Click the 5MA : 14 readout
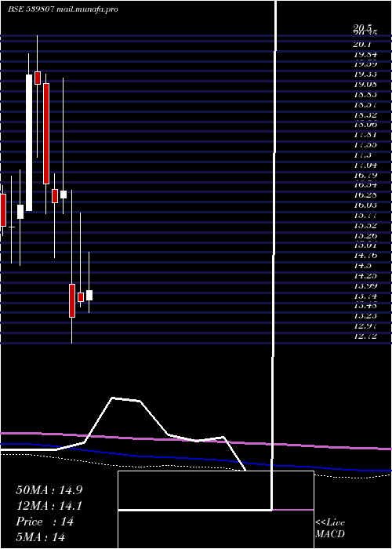Screen dimensions: 392x549 pos(41,537)
